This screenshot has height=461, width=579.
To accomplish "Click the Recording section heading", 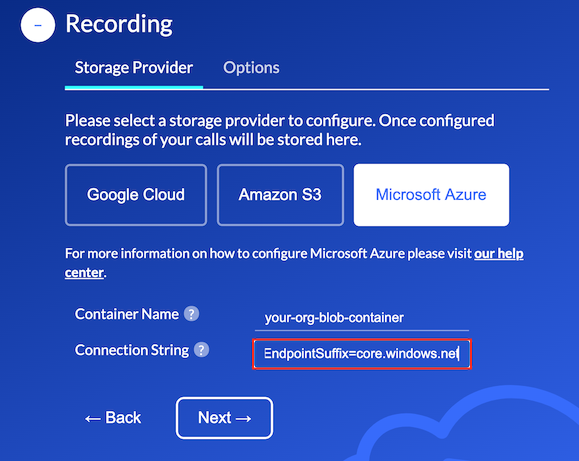I will tap(119, 24).
